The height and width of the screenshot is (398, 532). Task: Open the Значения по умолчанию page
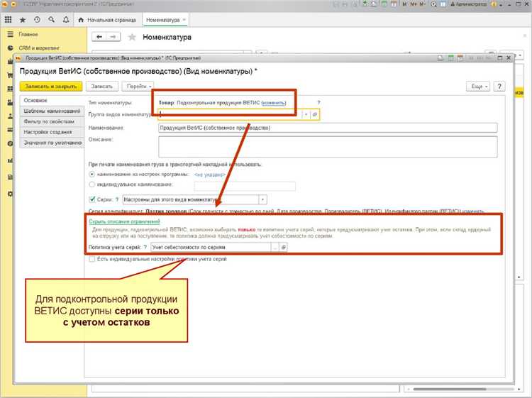(52, 143)
